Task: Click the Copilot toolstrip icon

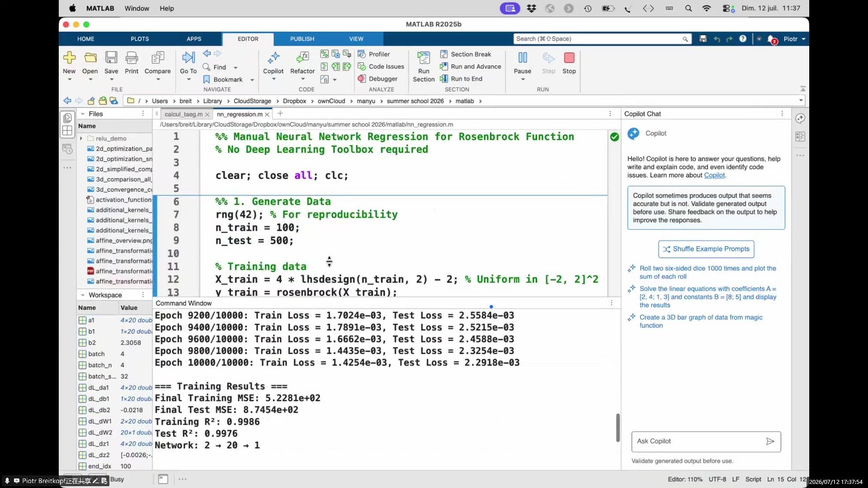Action: (274, 57)
